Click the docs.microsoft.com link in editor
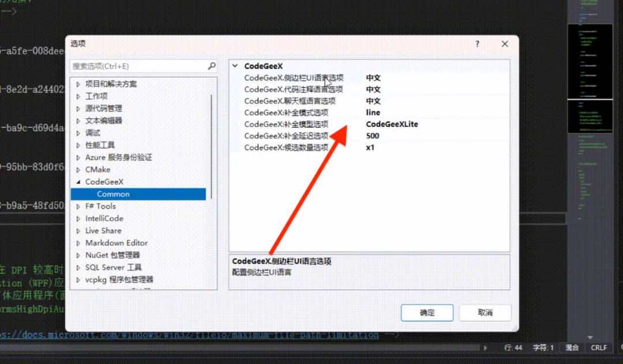The image size is (623, 364). coord(189,335)
